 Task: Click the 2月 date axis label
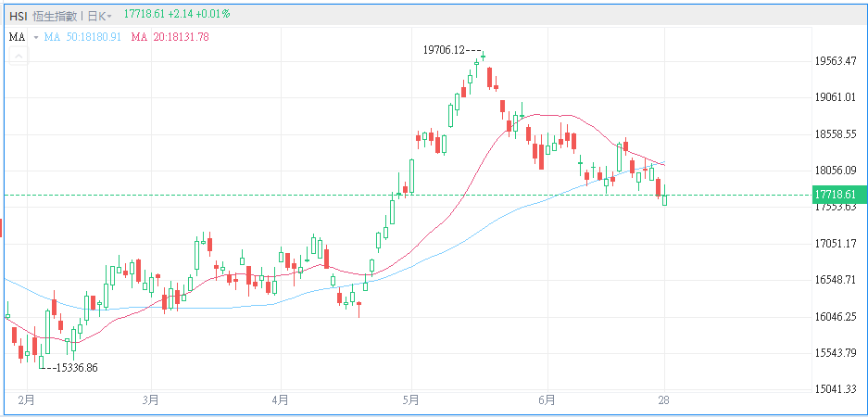26,400
